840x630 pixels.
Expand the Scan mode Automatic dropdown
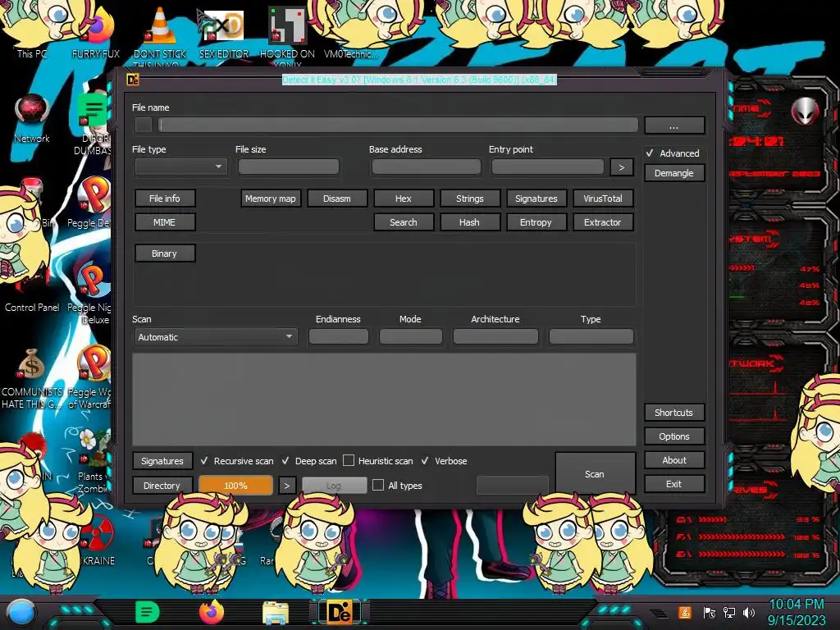(216, 337)
